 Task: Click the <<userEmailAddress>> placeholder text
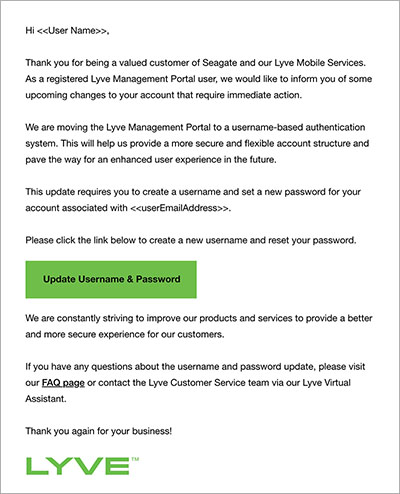click(x=180, y=208)
